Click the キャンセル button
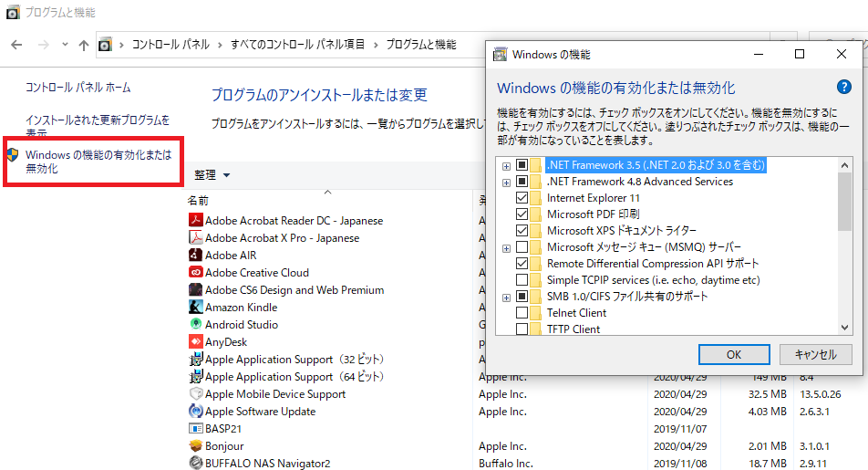This screenshot has height=470, width=868. coord(815,355)
